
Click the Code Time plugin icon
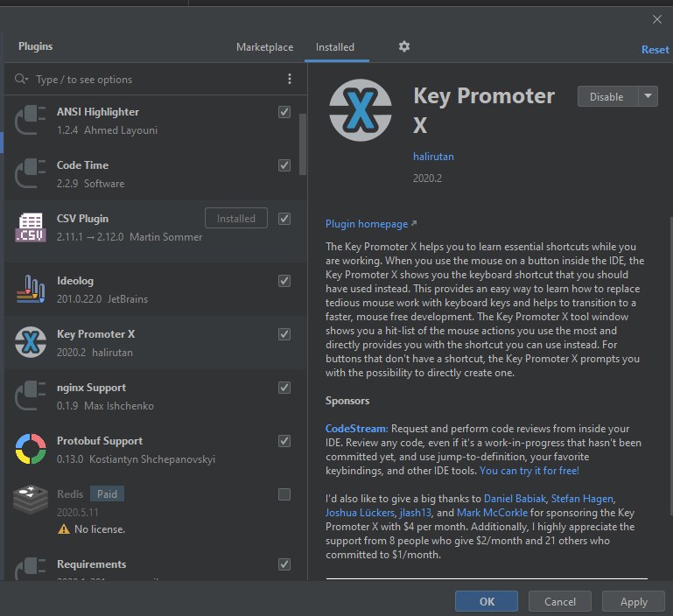click(31, 174)
